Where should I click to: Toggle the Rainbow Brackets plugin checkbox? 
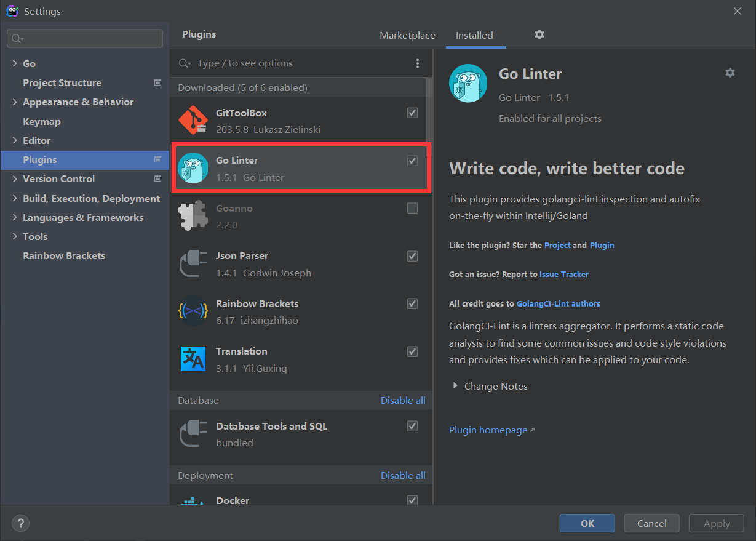413,303
